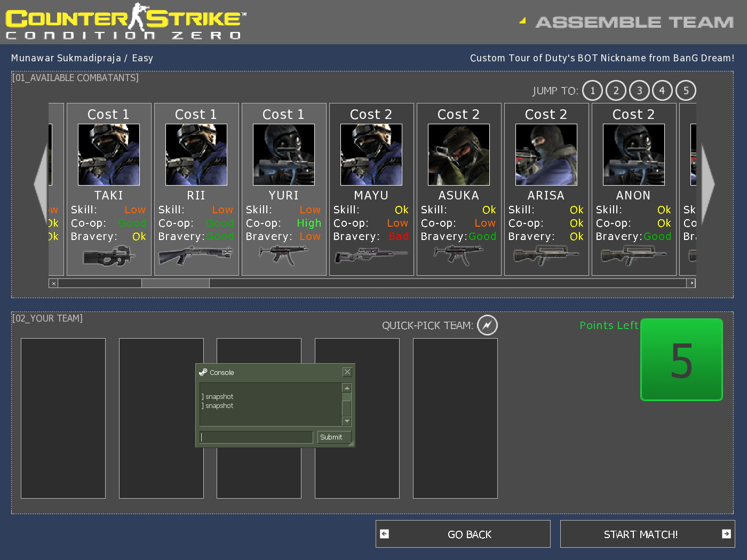Jump to combatant page 1

click(592, 91)
